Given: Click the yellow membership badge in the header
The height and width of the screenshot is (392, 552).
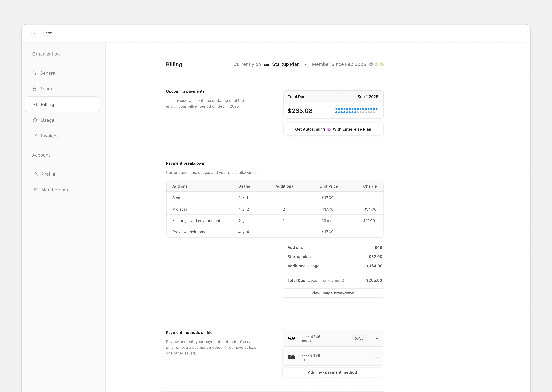Looking at the screenshot, I should (382, 64).
